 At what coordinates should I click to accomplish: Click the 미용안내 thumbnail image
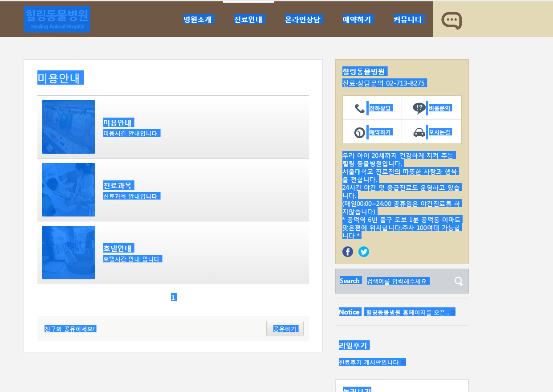pyautogui.click(x=69, y=127)
